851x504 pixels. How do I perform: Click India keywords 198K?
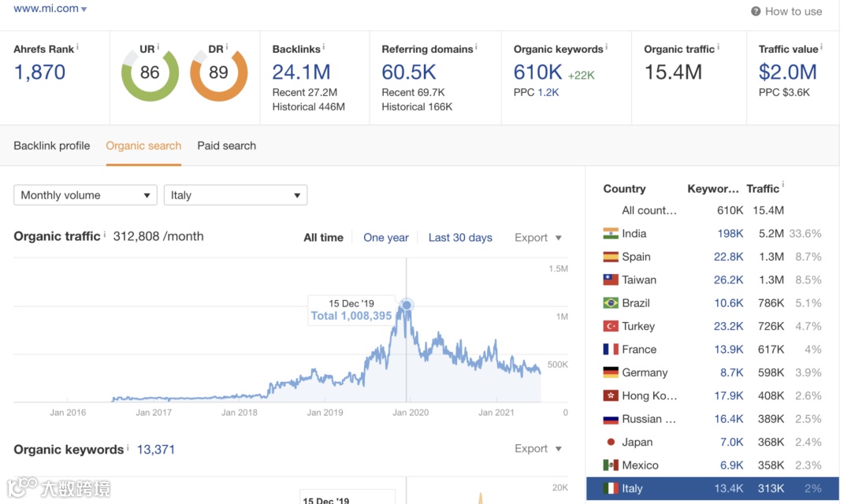[730, 234]
